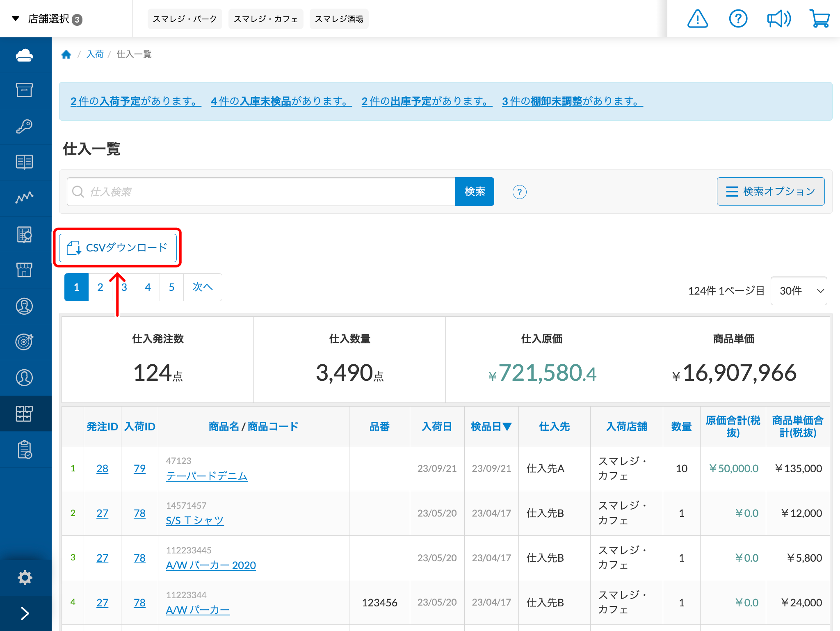Click the key icon in sidebar
This screenshot has height=631, width=840.
point(25,126)
